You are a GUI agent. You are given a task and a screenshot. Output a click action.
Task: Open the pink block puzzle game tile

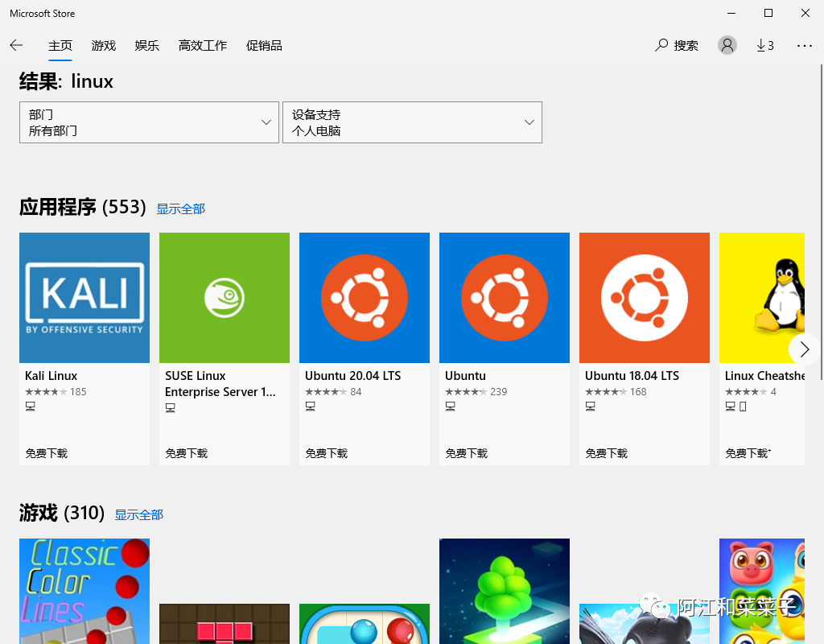click(x=225, y=624)
